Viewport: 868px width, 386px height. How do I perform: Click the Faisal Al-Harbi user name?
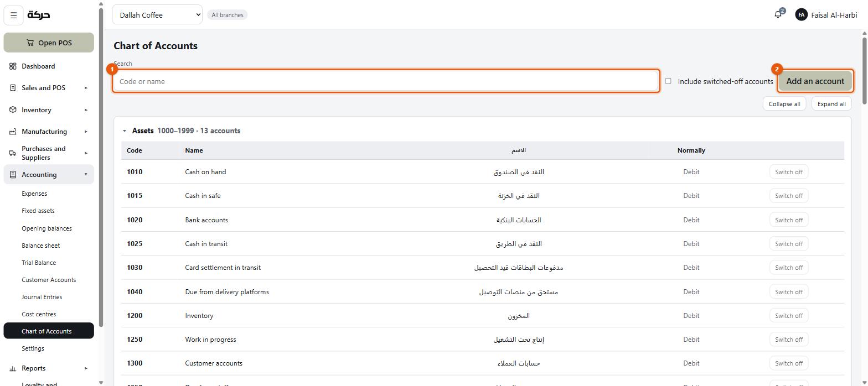point(834,15)
